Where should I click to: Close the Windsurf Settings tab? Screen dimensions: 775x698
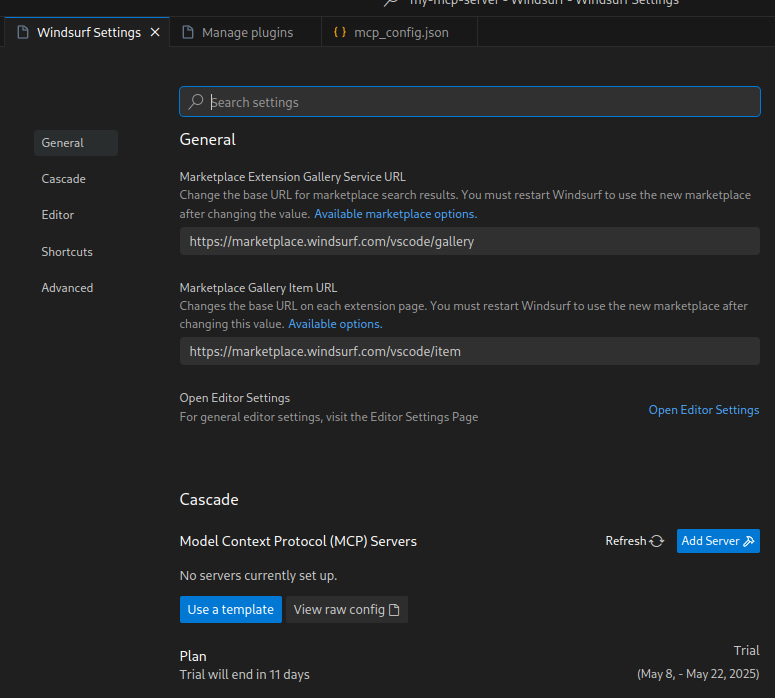click(155, 32)
